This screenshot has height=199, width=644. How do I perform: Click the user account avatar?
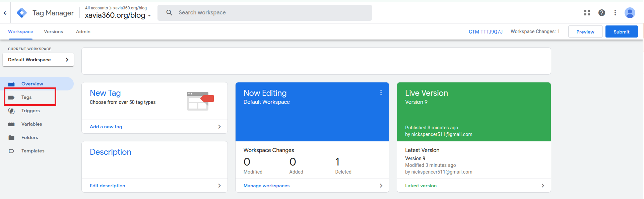[630, 13]
